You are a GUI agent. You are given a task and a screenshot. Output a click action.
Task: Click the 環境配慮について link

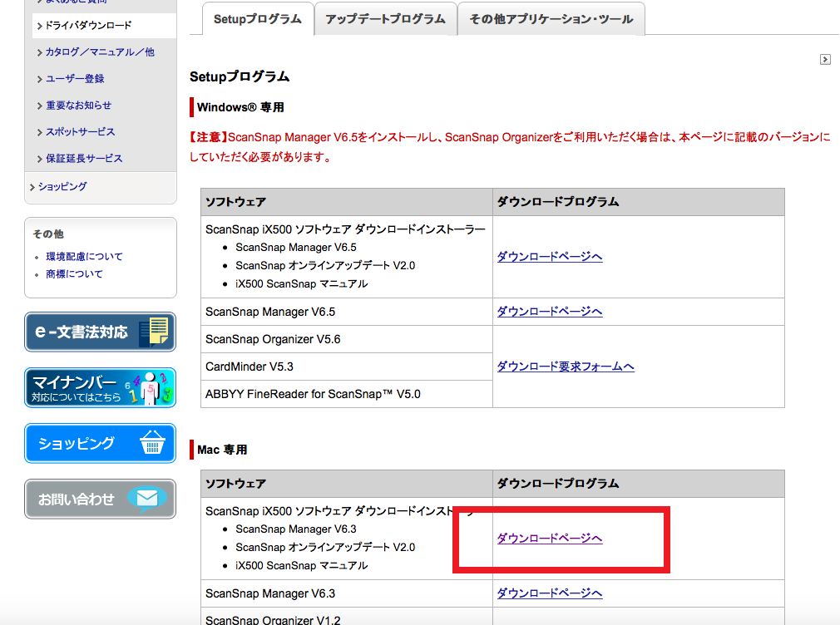point(84,257)
